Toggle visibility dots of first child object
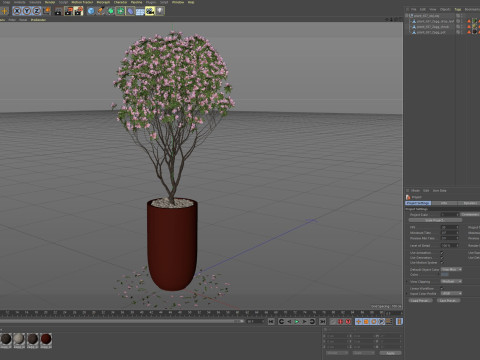The width and height of the screenshot is (480, 360). [462, 21]
